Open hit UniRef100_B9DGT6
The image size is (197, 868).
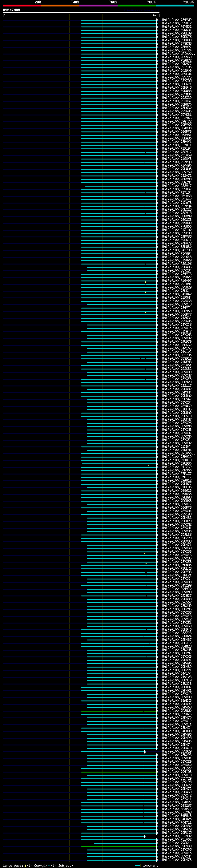(x=176, y=37)
